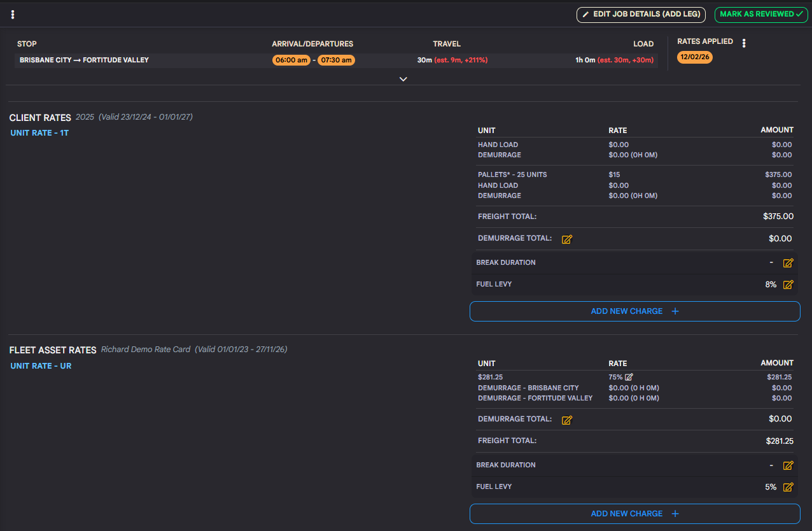Expand the stop details chevron
The image size is (812, 531).
coord(403,79)
